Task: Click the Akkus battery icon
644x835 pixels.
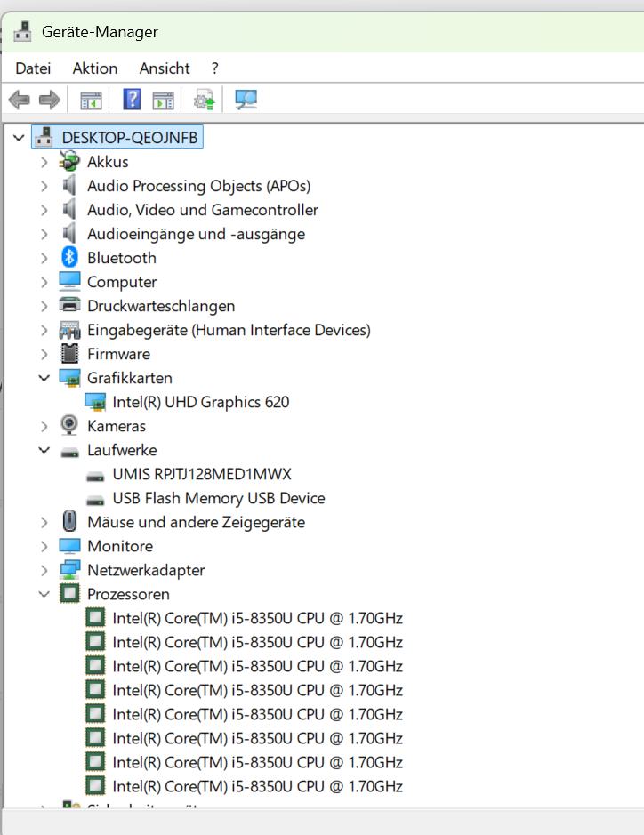Action: point(69,161)
